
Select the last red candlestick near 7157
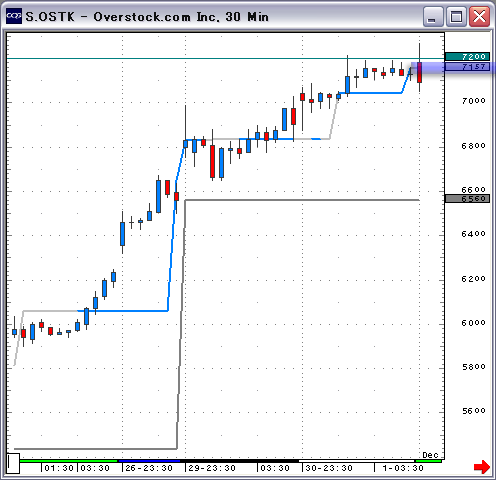tap(419, 72)
